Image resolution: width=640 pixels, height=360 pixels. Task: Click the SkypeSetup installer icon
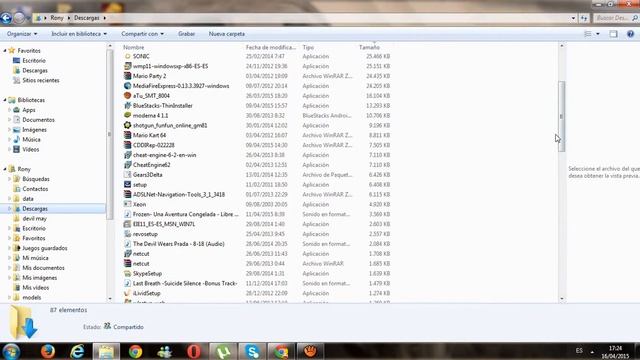(x=127, y=273)
